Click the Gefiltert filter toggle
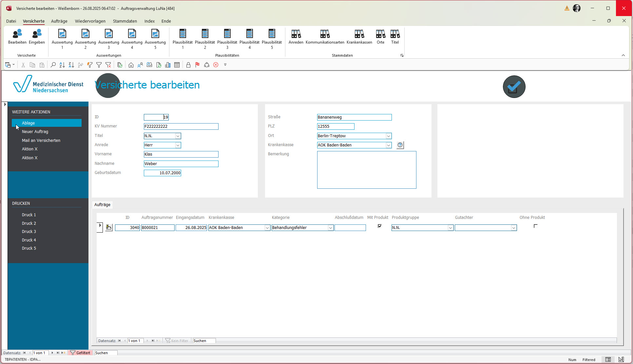 (80, 353)
